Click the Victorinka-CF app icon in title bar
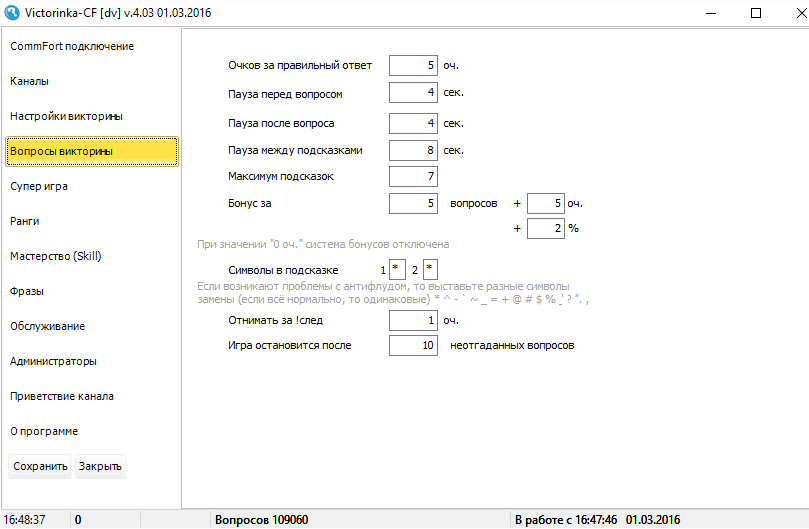 (13, 14)
